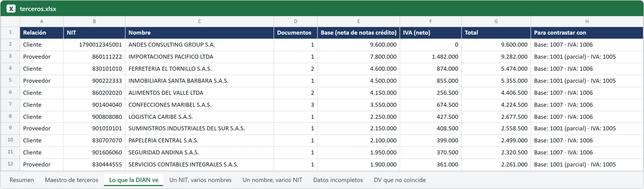The image size is (644, 189).
Task: Select cell LOGISTICA CARIBE S.A.S.
Action: 199,117
